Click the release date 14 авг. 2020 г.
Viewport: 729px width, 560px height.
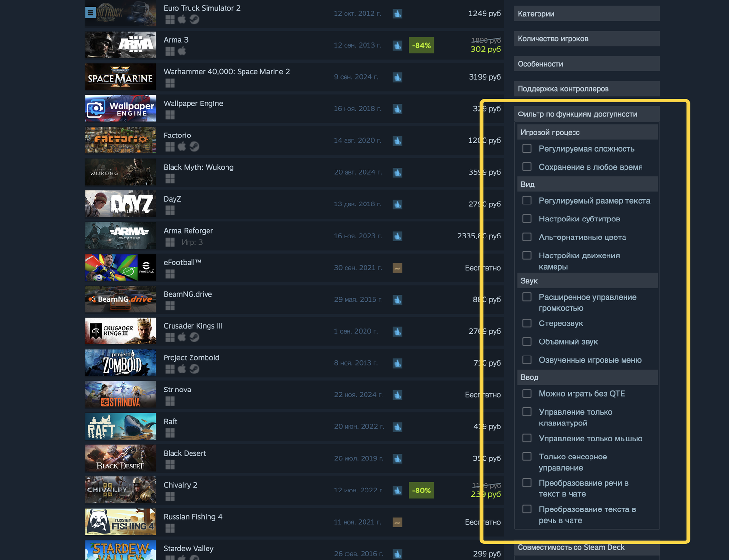(x=358, y=140)
